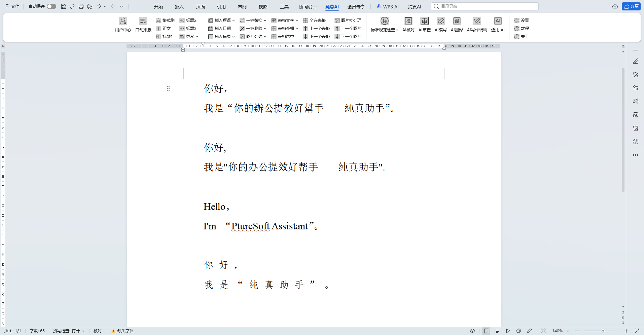This screenshot has width=644, height=335.
Task: Click 校对 in the status bar
Action: [x=98, y=331]
